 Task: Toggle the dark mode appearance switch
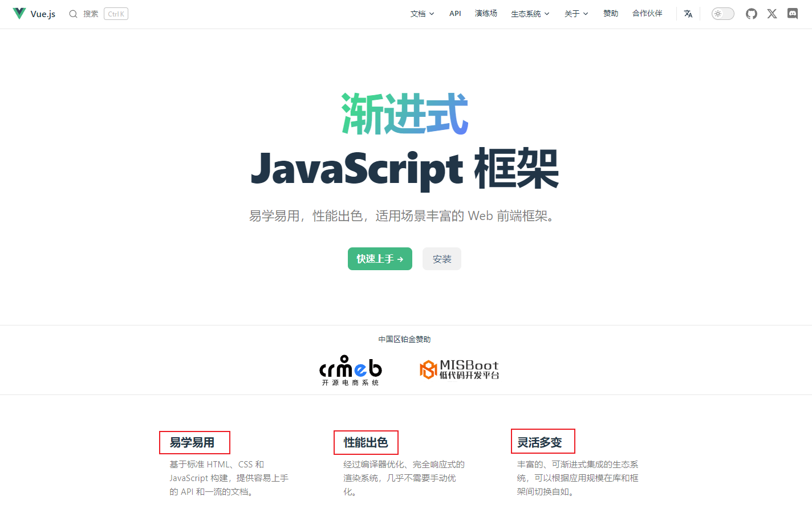(722, 14)
